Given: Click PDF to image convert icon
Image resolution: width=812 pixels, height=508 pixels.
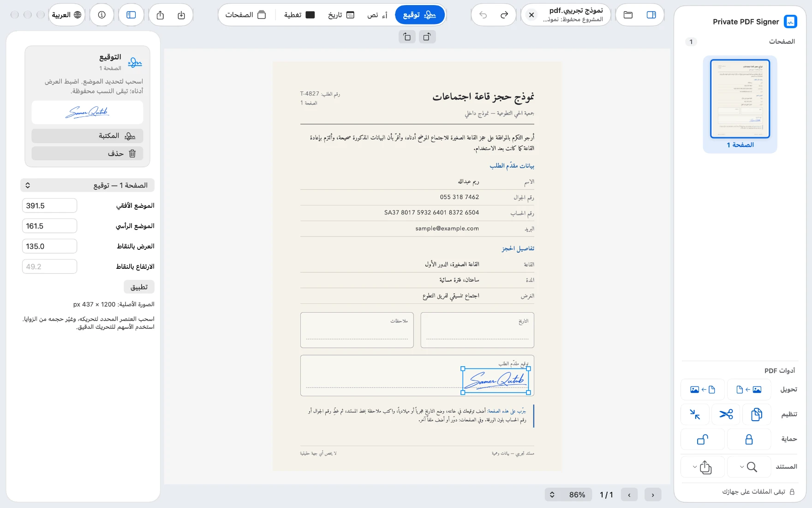Looking at the screenshot, I should (x=703, y=390).
